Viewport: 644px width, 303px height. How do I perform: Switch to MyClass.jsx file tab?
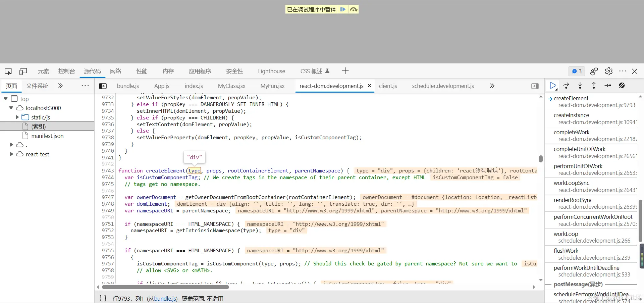click(x=232, y=86)
